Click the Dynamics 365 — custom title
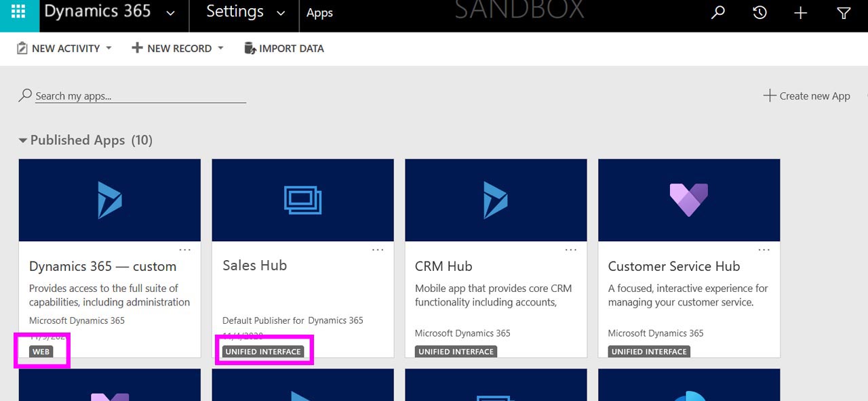868x401 pixels. point(102,266)
